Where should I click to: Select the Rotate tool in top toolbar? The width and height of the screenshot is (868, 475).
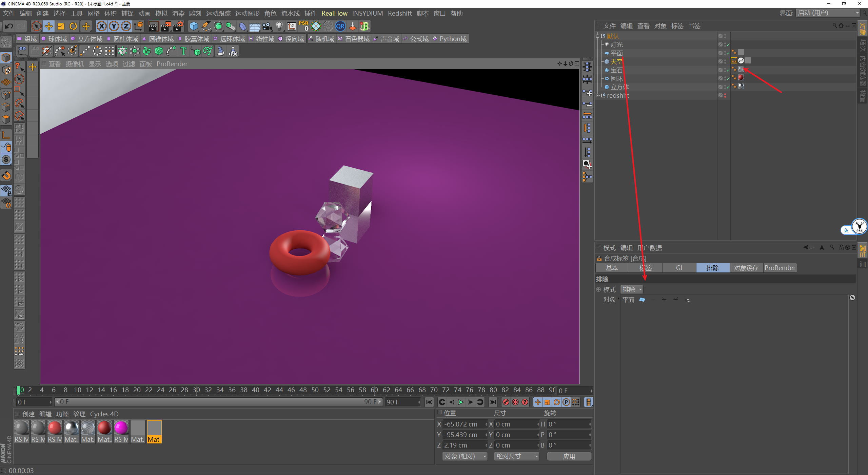click(x=73, y=26)
